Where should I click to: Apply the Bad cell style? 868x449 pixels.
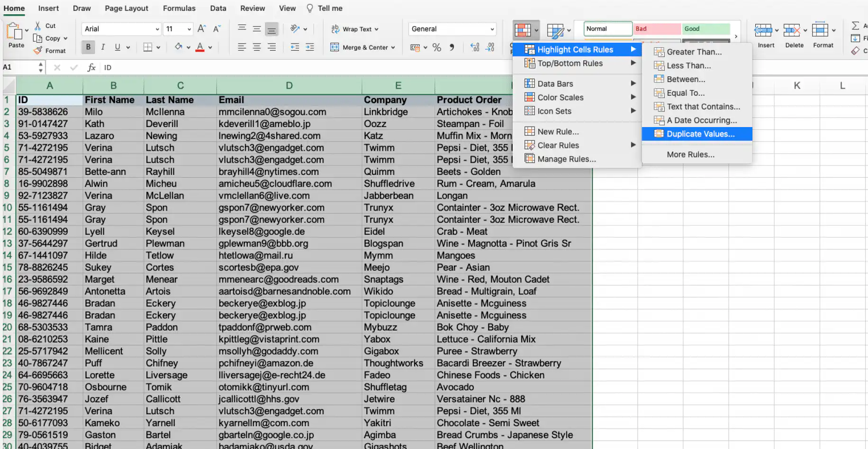pos(657,29)
